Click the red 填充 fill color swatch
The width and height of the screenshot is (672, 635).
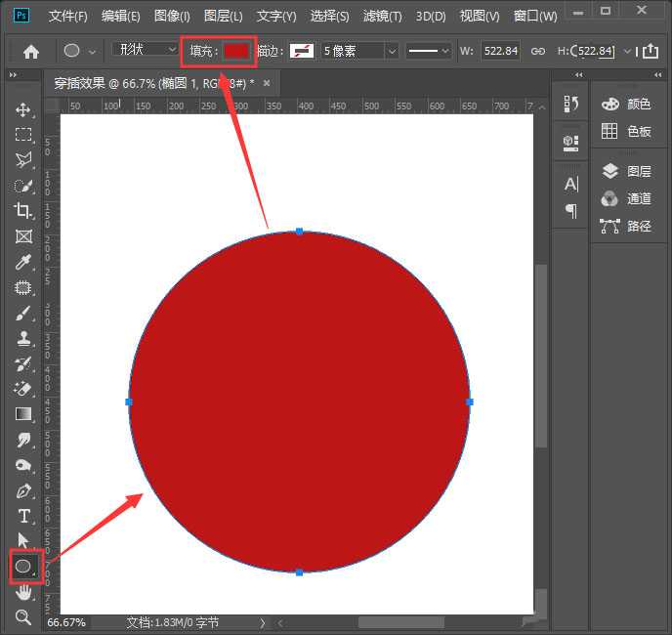point(235,51)
